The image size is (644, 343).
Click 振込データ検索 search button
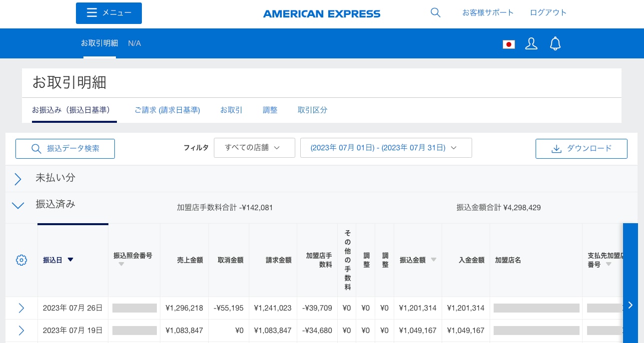pos(65,149)
